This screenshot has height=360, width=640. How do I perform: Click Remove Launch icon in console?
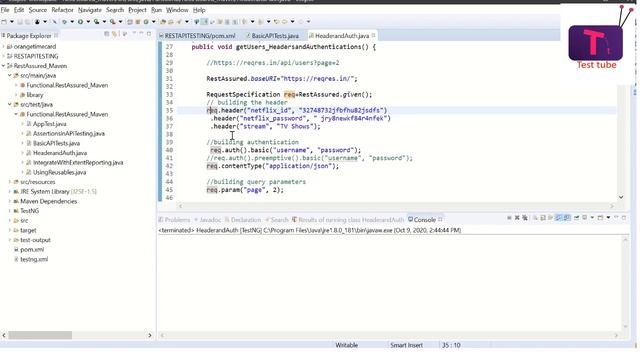(517, 218)
